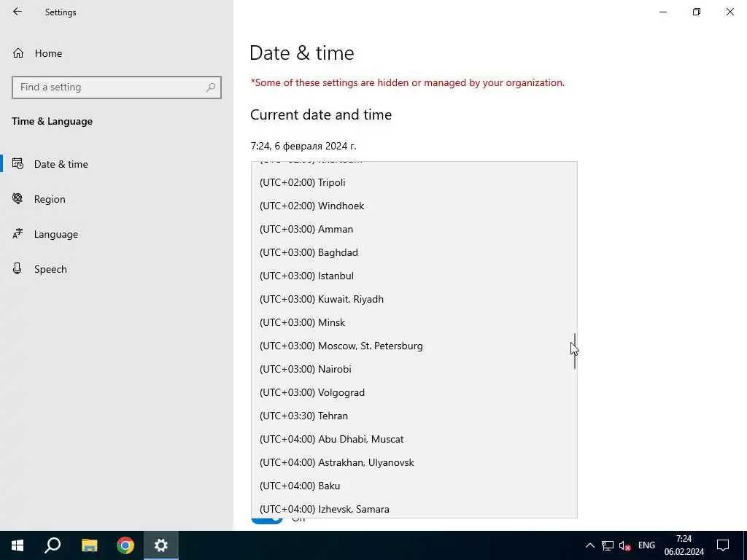Select (UTC+02:00) Windhoek time zone
The image size is (747, 560).
point(414,206)
